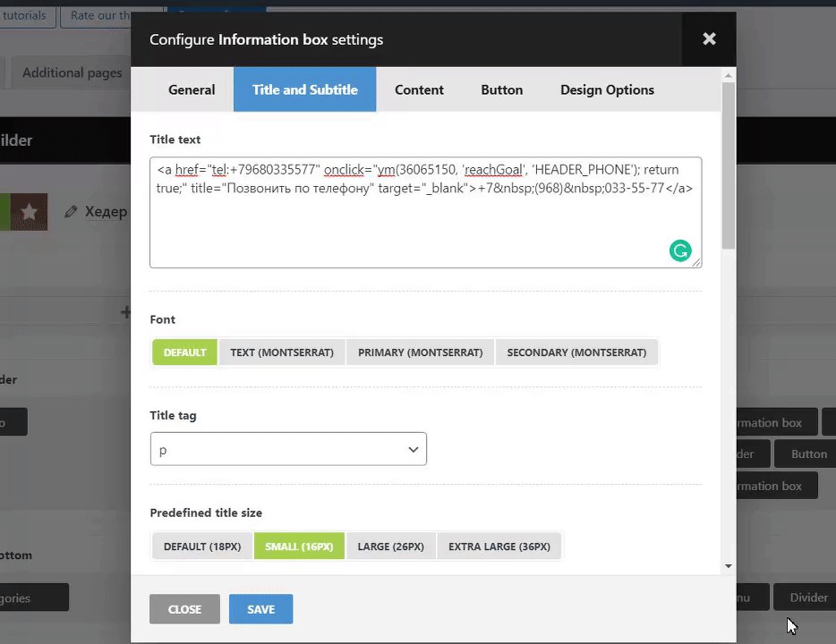
Task: Open the Design Options tab
Action: (607, 89)
